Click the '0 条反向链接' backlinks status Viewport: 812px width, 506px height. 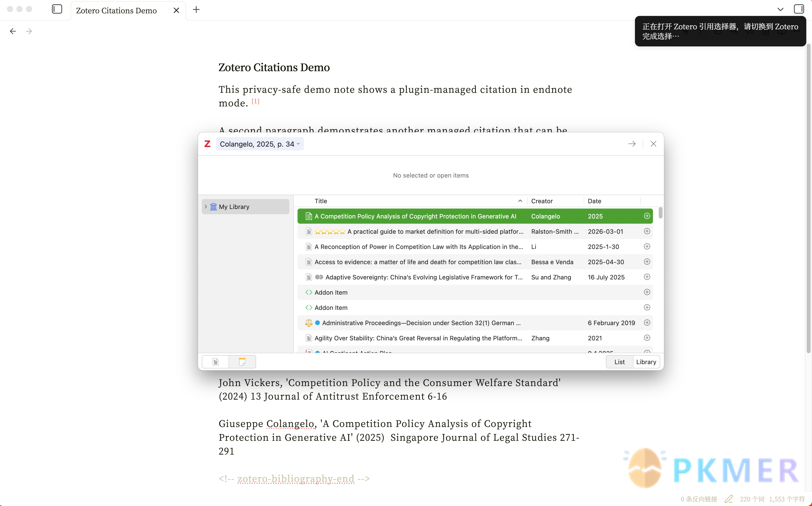(699, 499)
